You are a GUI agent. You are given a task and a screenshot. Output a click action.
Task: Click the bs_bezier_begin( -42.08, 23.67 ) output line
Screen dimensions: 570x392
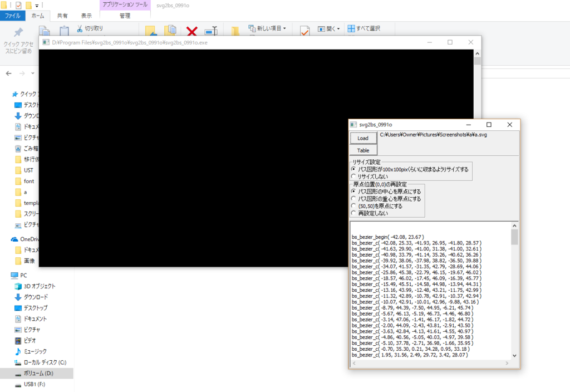(x=388, y=237)
